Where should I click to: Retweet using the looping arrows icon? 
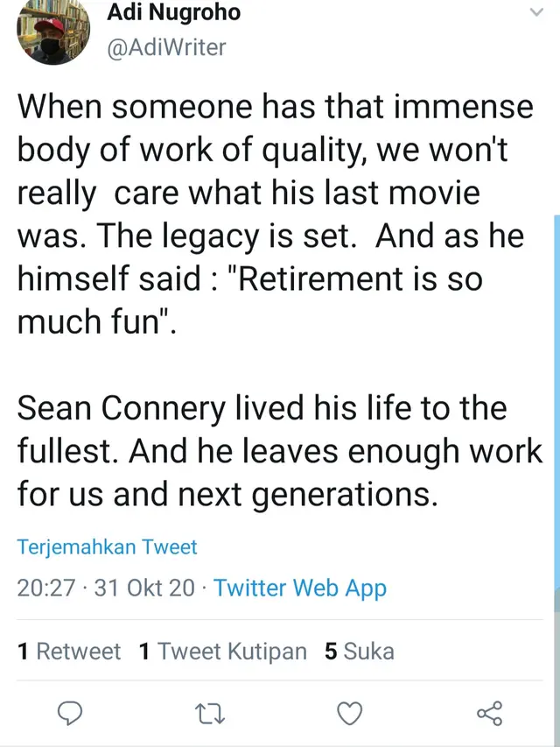[210, 714]
